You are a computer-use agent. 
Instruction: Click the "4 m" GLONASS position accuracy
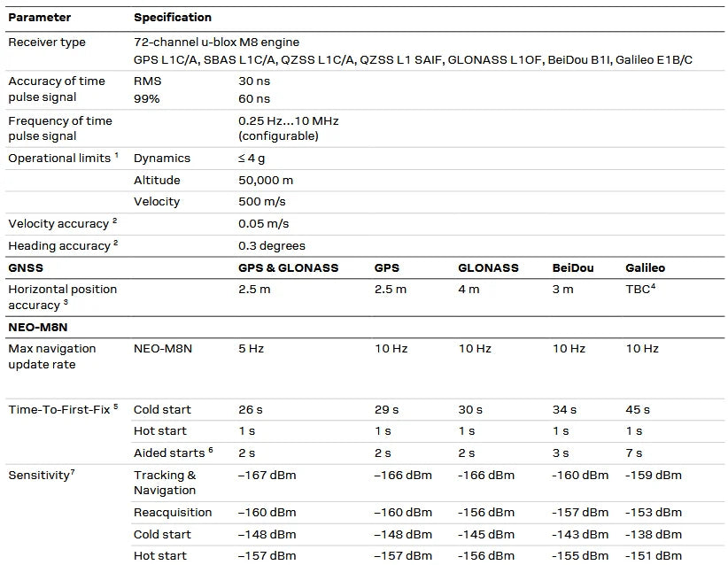[469, 290]
